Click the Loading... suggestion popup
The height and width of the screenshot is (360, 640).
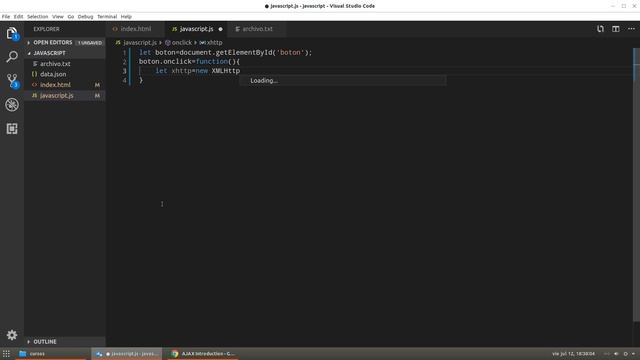tap(342, 80)
